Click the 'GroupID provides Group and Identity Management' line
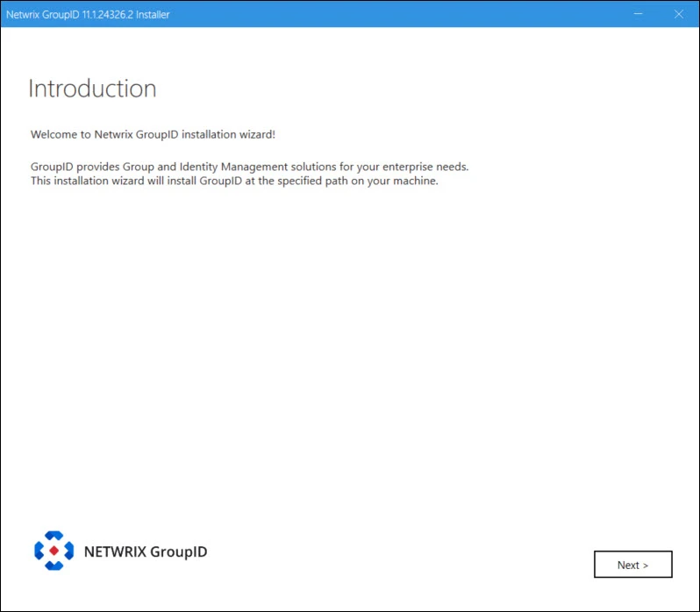 point(249,167)
